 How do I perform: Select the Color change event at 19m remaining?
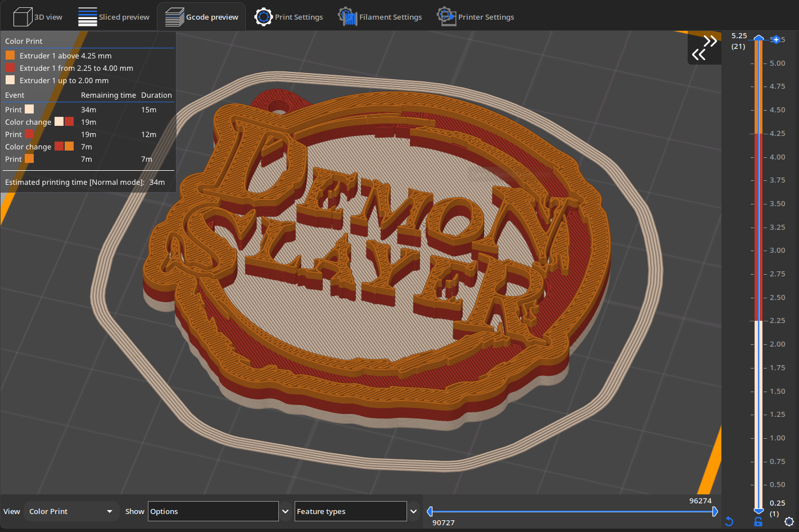coord(89,122)
